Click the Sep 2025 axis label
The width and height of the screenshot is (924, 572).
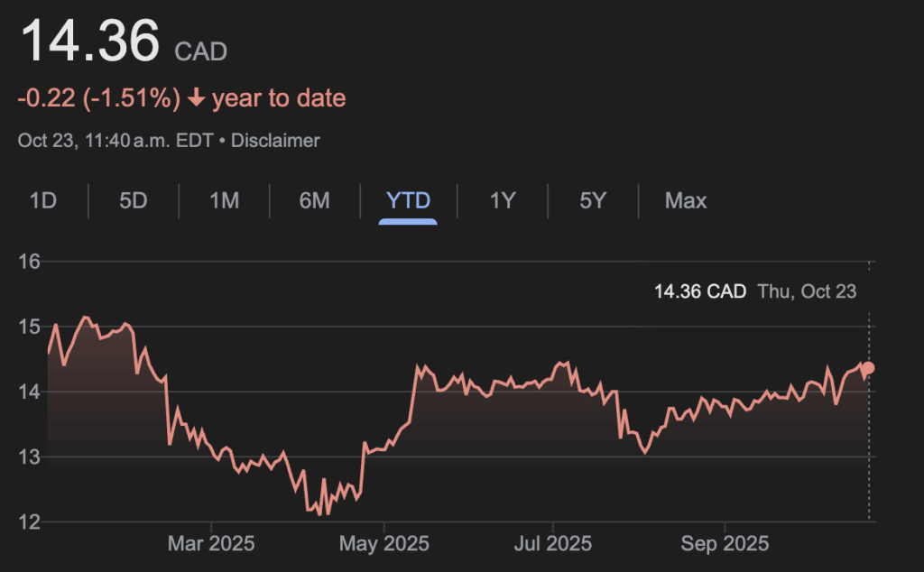click(x=725, y=544)
